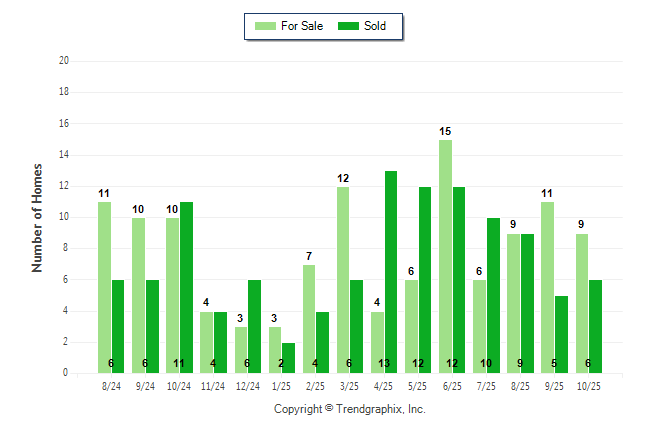Image resolution: width=646 pixels, height=434 pixels.
Task: Click the 4/25 Sold bar
Action: (x=391, y=272)
